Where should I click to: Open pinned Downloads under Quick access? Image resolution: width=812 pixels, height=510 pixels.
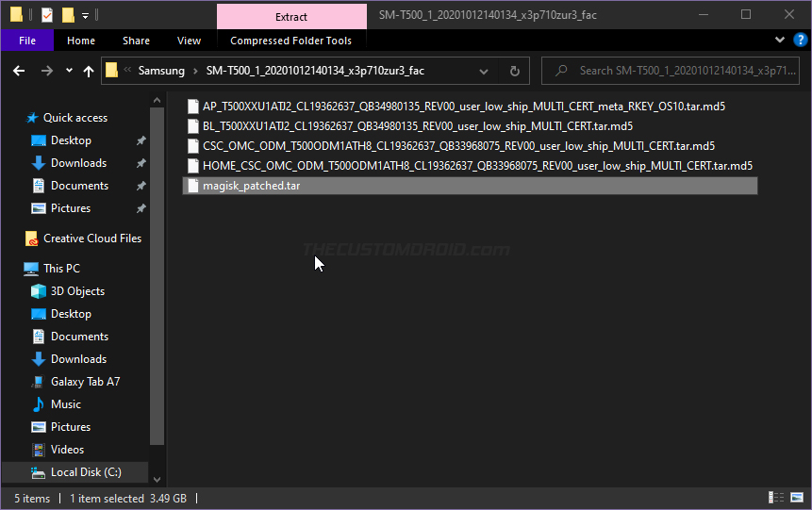(x=78, y=163)
